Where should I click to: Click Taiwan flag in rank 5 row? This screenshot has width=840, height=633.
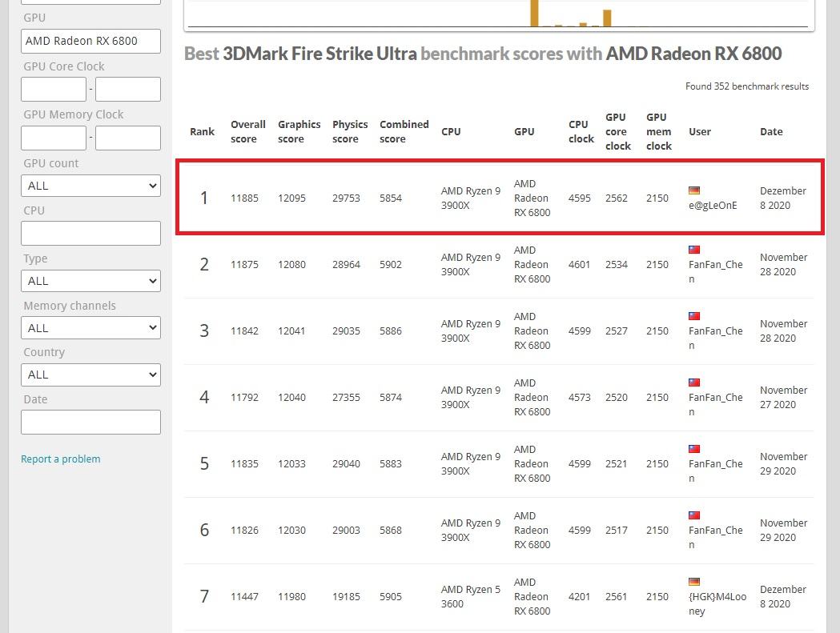pos(694,449)
